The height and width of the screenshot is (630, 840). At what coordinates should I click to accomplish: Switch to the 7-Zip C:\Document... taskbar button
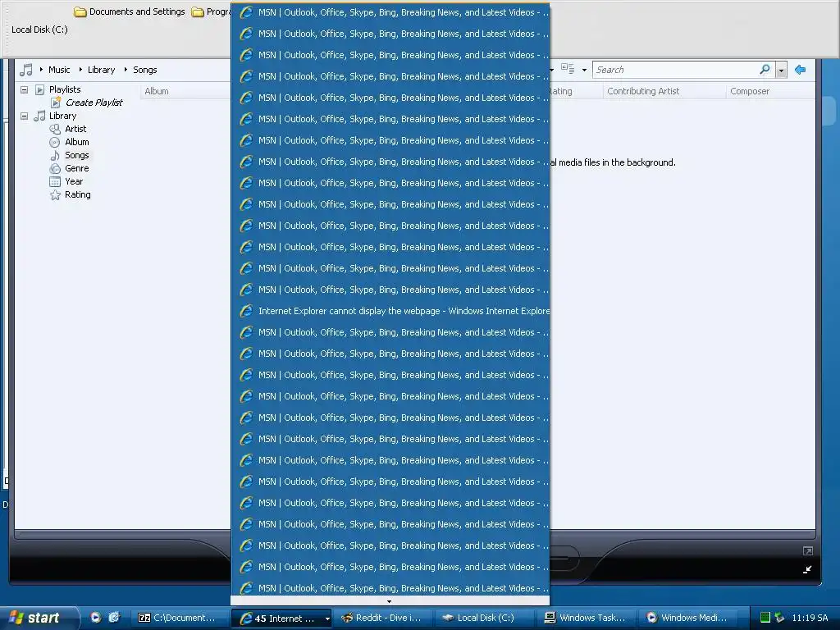pos(180,618)
